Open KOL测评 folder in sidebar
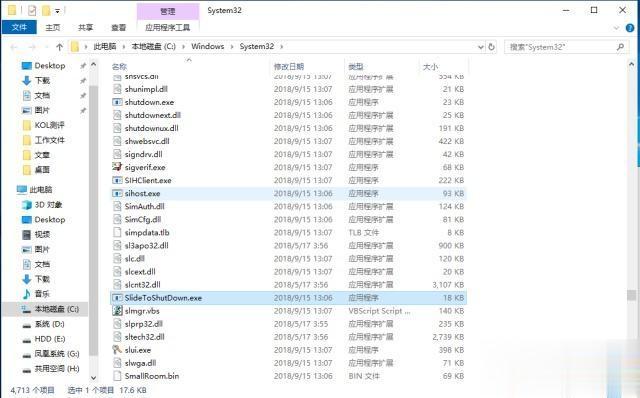The width and height of the screenshot is (640, 398). point(49,125)
